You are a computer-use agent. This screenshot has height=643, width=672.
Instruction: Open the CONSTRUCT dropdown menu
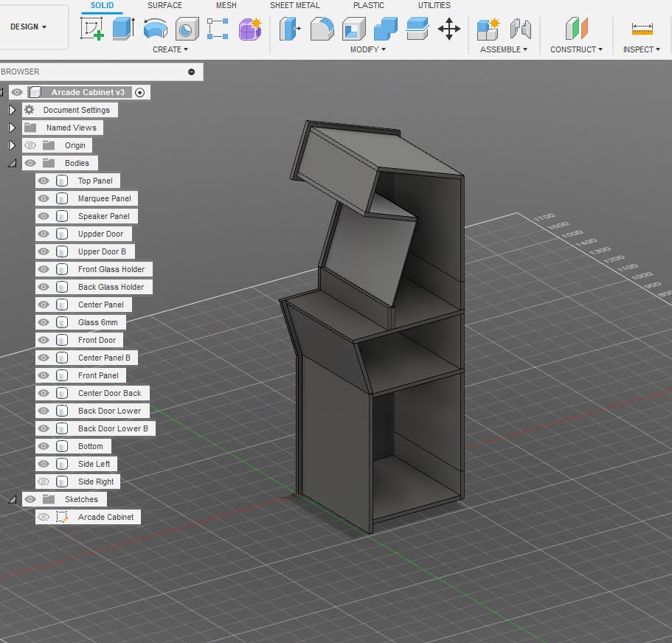(x=576, y=49)
